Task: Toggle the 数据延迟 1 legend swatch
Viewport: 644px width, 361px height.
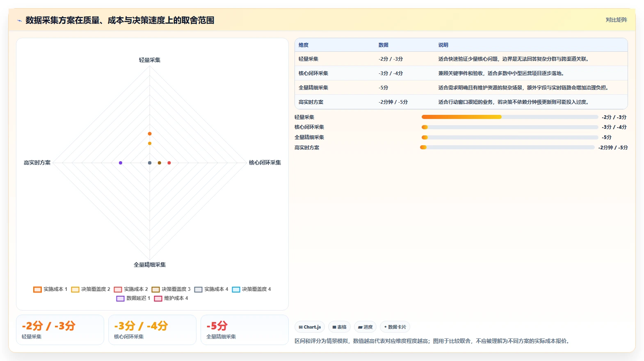Action: click(x=120, y=299)
